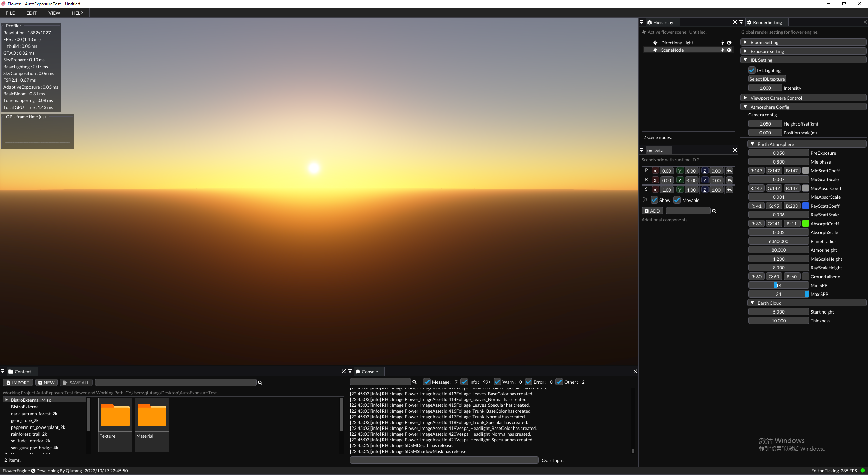Viewport: 868px width, 475px height.
Task: Open the EDIT menu
Action: (x=32, y=13)
